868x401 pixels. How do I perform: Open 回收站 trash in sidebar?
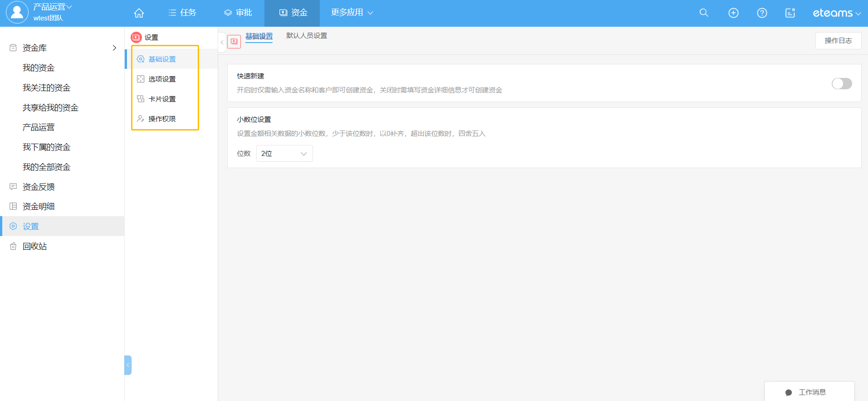pos(34,246)
